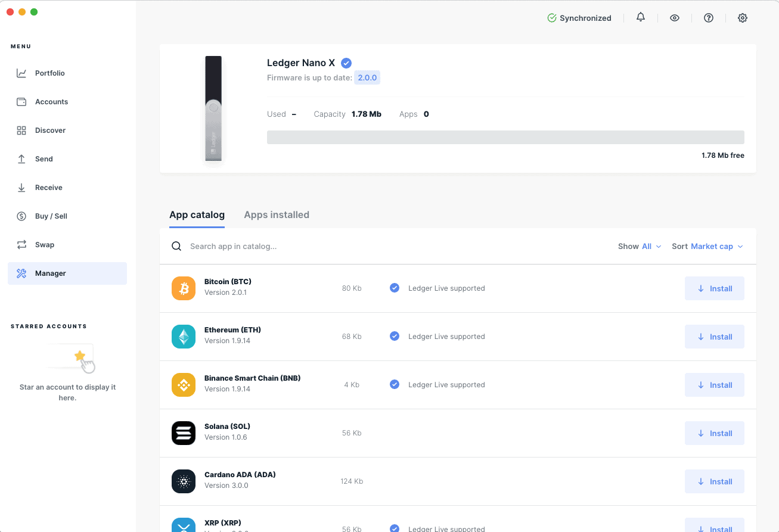The height and width of the screenshot is (532, 779).
Task: Click the discreet mode eye icon
Action: pos(675,18)
